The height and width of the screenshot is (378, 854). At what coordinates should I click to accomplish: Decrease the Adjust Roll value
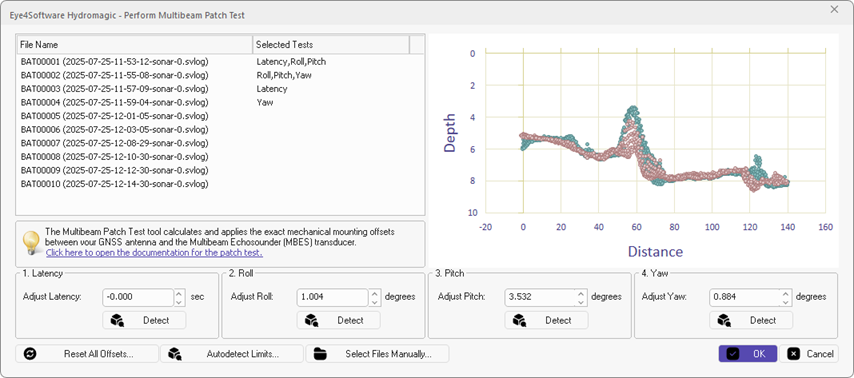click(x=374, y=302)
